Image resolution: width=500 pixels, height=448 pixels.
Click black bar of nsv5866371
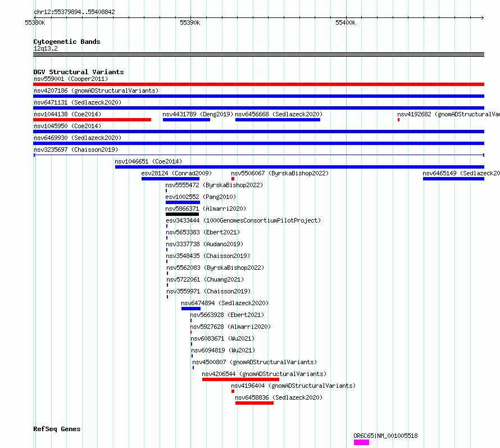[x=183, y=214]
